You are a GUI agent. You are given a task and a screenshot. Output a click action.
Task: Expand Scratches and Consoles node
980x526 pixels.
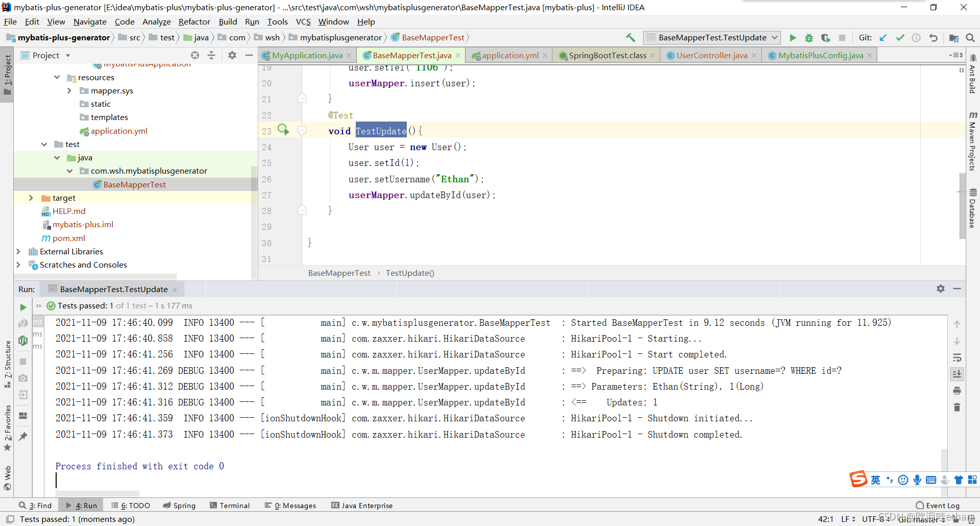(x=18, y=265)
